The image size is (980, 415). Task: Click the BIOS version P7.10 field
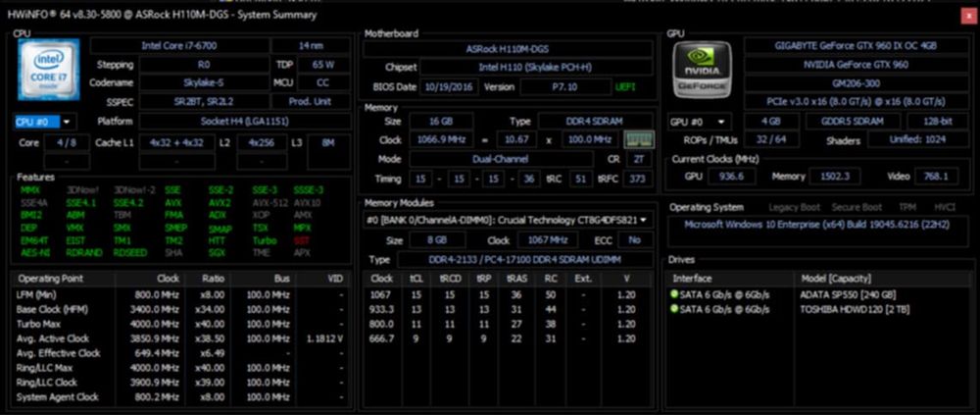tap(564, 87)
